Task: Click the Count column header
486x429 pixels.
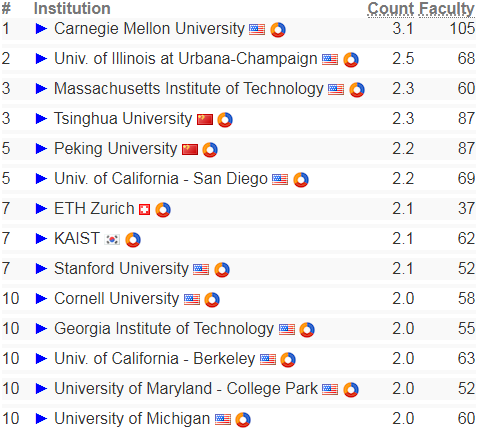Action: tap(391, 9)
